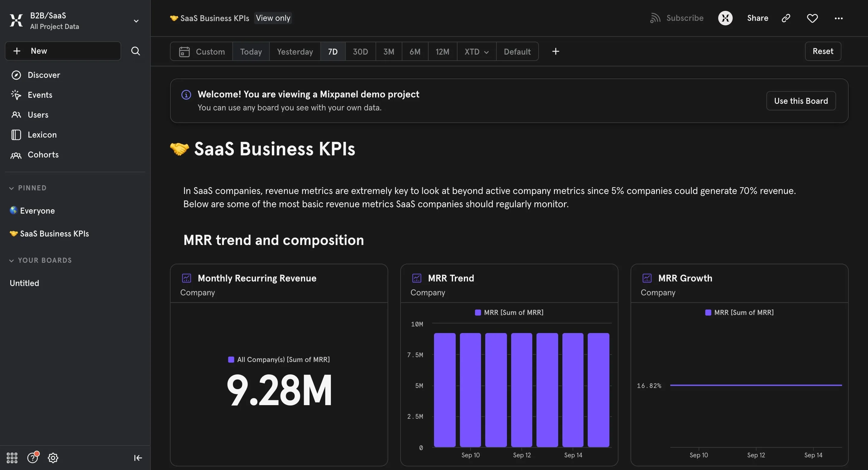Click the Subscribe text button
This screenshot has width=868, height=470.
click(685, 18)
